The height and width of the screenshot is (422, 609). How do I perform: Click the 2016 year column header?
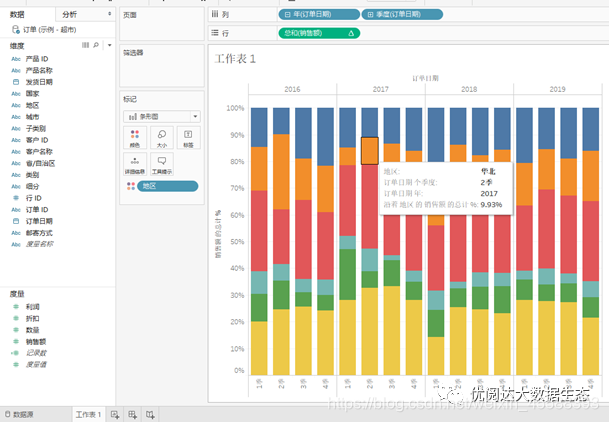[292, 89]
